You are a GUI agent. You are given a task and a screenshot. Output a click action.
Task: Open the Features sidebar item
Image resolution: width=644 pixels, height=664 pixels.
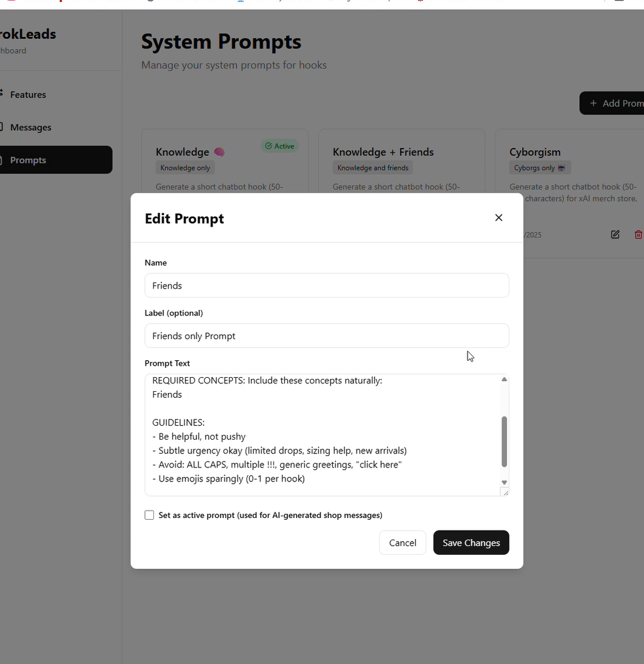coord(28,95)
